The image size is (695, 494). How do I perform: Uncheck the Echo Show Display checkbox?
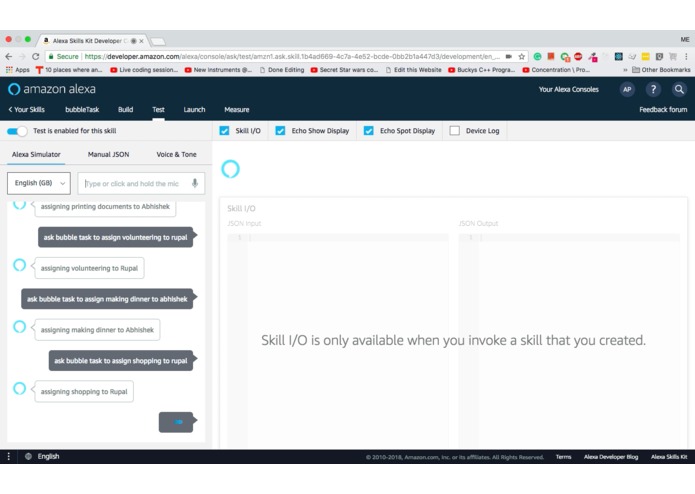tap(280, 131)
